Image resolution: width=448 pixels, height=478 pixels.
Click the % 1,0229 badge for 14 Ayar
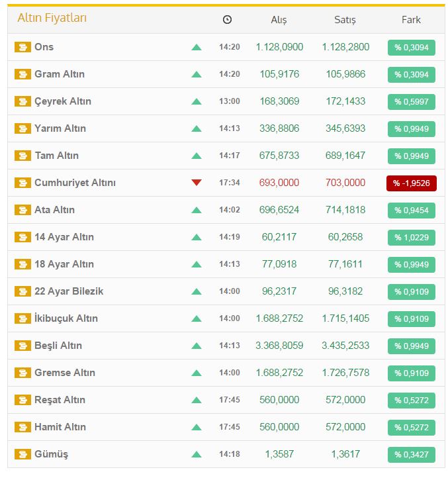tap(411, 238)
